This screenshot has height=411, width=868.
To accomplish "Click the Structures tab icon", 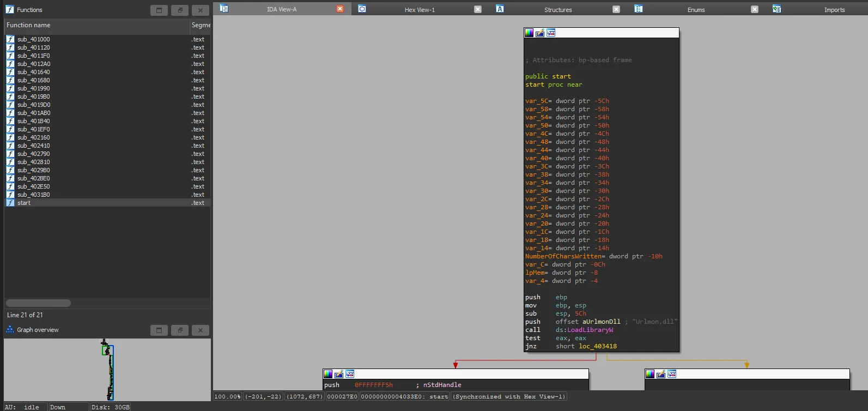I will pyautogui.click(x=500, y=9).
